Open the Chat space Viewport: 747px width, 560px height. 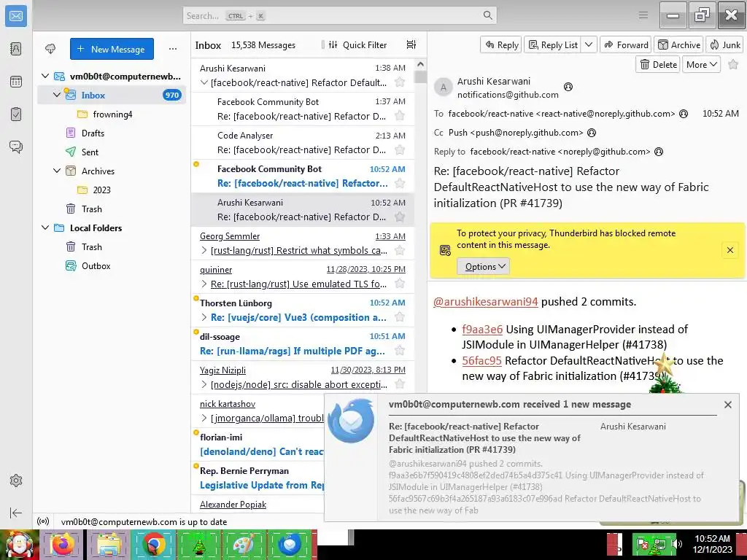click(16, 147)
